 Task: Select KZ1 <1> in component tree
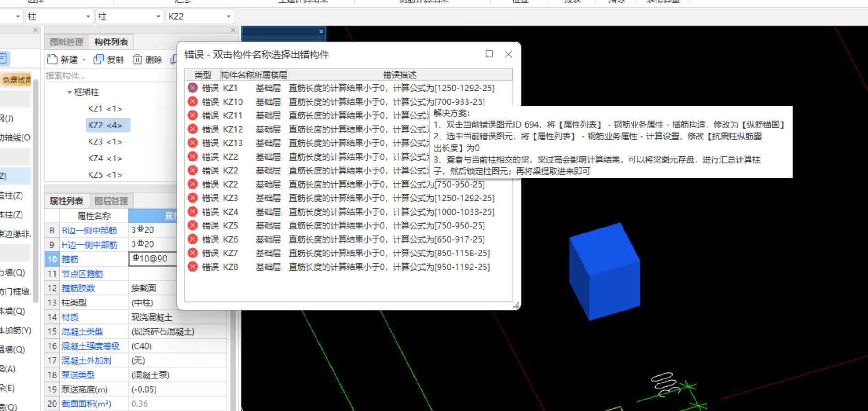105,109
